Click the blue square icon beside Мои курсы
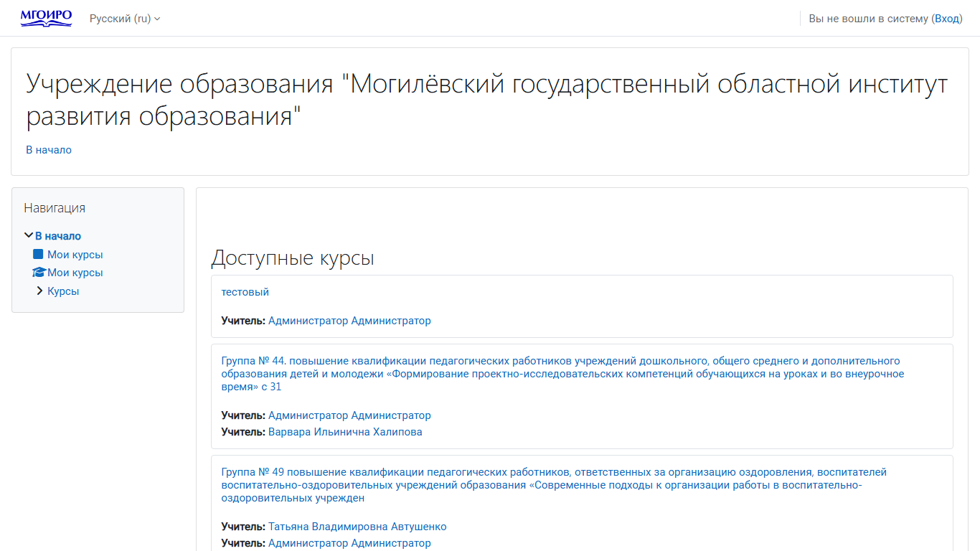 pyautogui.click(x=39, y=254)
